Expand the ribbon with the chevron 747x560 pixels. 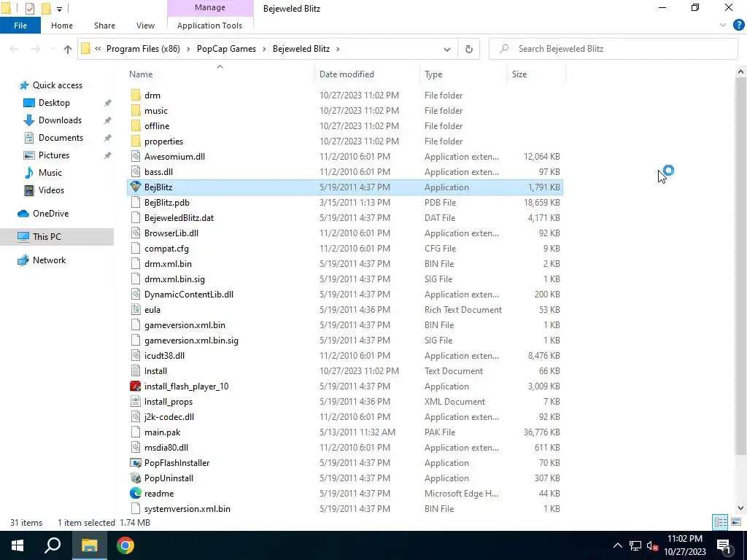pyautogui.click(x=723, y=26)
